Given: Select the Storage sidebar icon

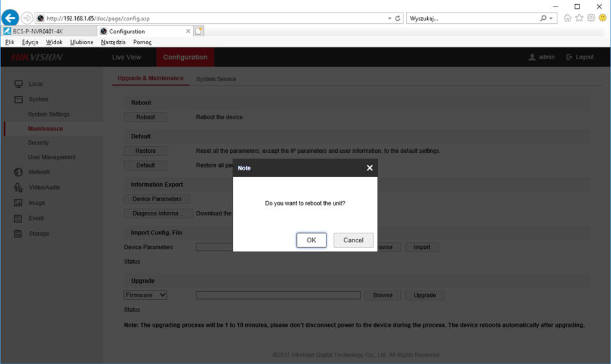Looking at the screenshot, I should coord(17,233).
